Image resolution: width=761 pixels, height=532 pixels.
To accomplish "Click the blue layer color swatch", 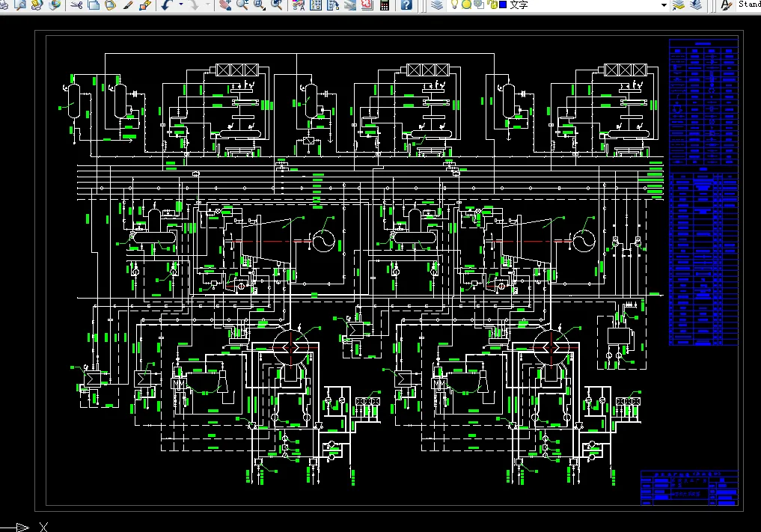I will click(x=504, y=4).
